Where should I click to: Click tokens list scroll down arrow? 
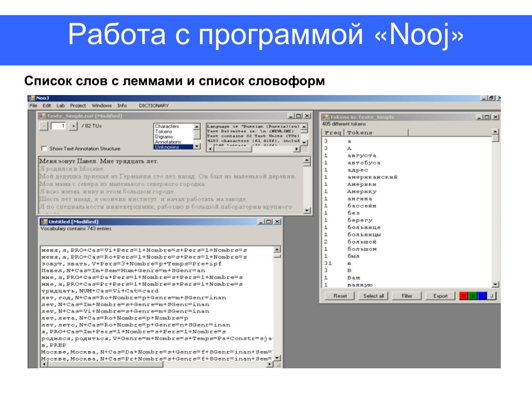point(495,284)
